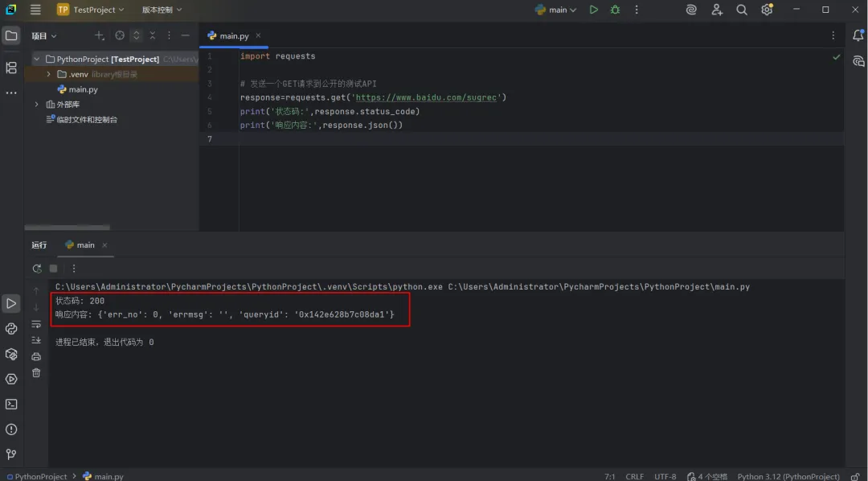The width and height of the screenshot is (868, 481).
Task: Close the main run tab
Action: coord(104,245)
